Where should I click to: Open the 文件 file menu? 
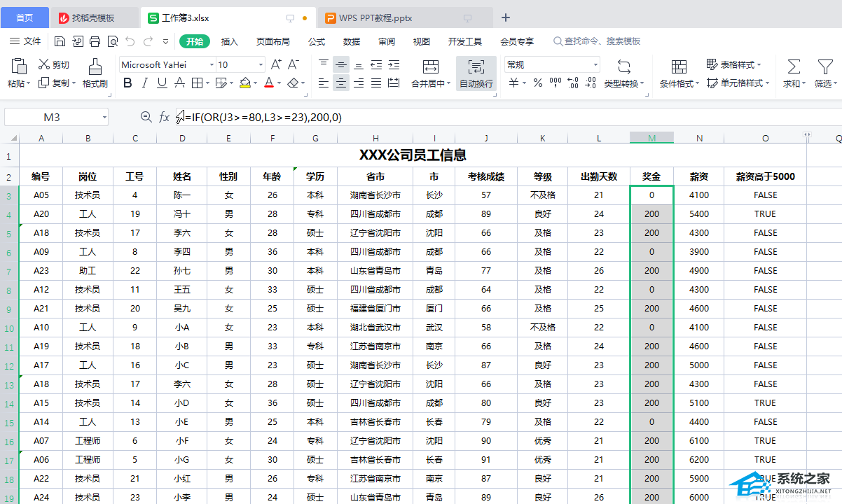[27, 41]
